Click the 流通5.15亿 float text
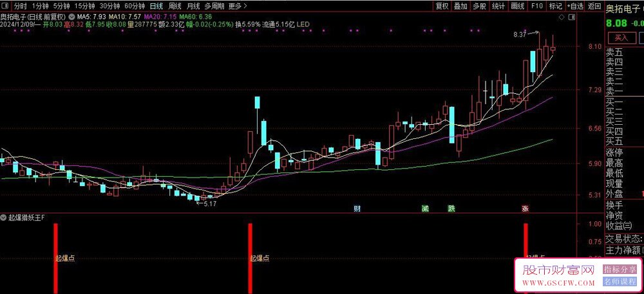The image size is (644, 294). (278, 24)
